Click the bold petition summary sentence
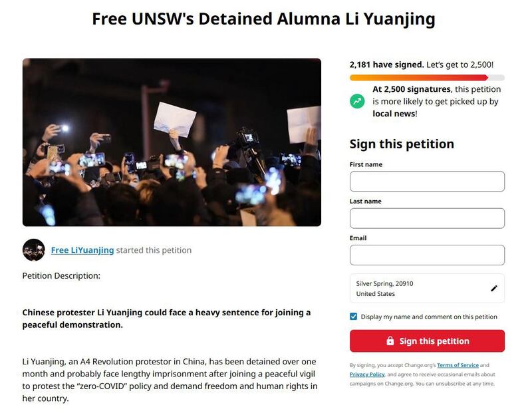Viewport: 532px width, 413px height. [166, 319]
